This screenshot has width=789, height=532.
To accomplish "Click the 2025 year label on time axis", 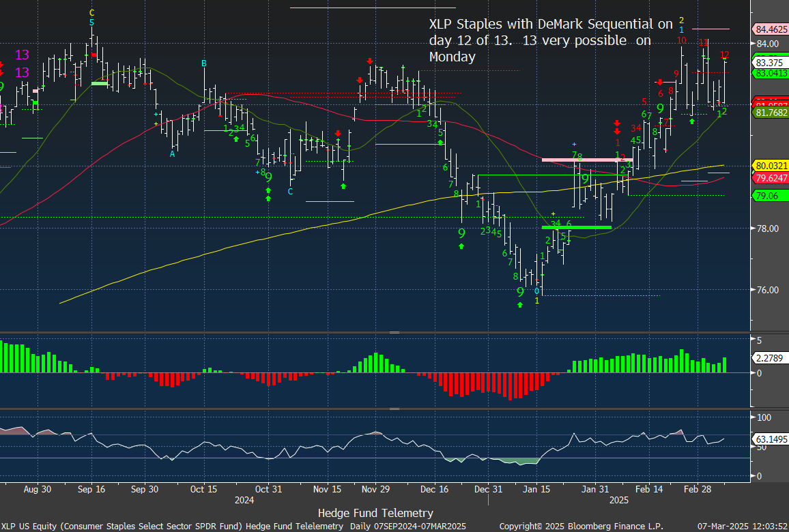I will click(x=619, y=501).
